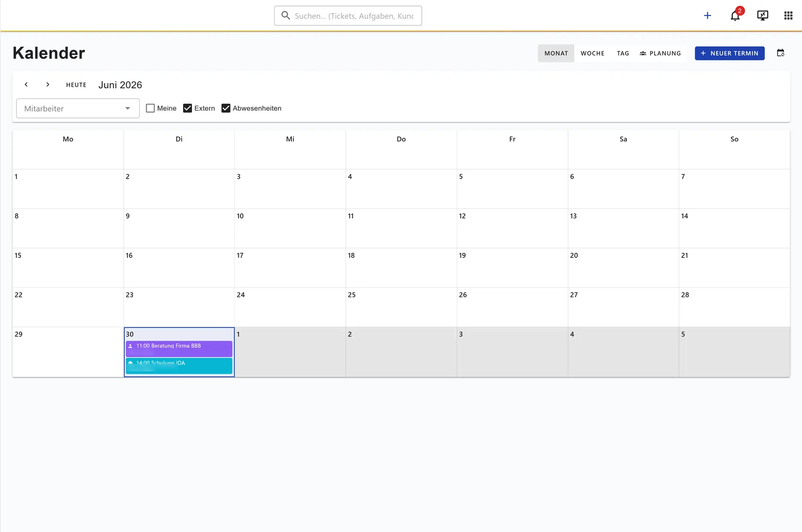Open 11:00 Beratung Firma BBB event
This screenshot has width=802, height=532.
179,349
